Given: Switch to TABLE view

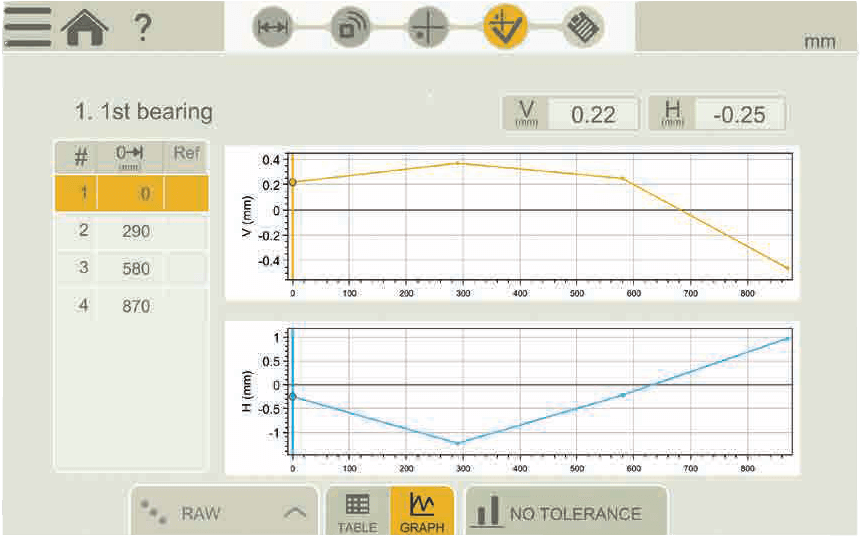Looking at the screenshot, I should (x=357, y=512).
